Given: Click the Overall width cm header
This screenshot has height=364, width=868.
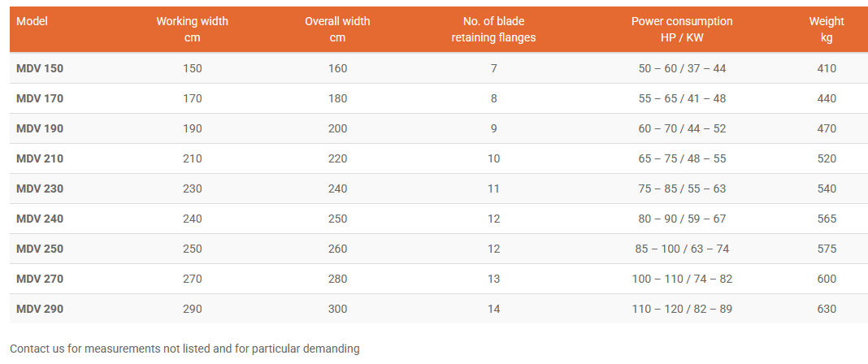Looking at the screenshot, I should (x=337, y=29).
